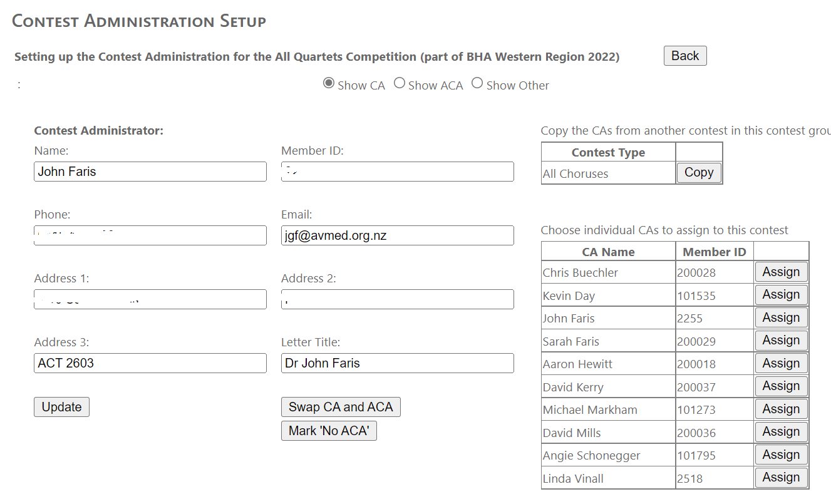Copy CAs from All Choruses contest

tap(699, 173)
